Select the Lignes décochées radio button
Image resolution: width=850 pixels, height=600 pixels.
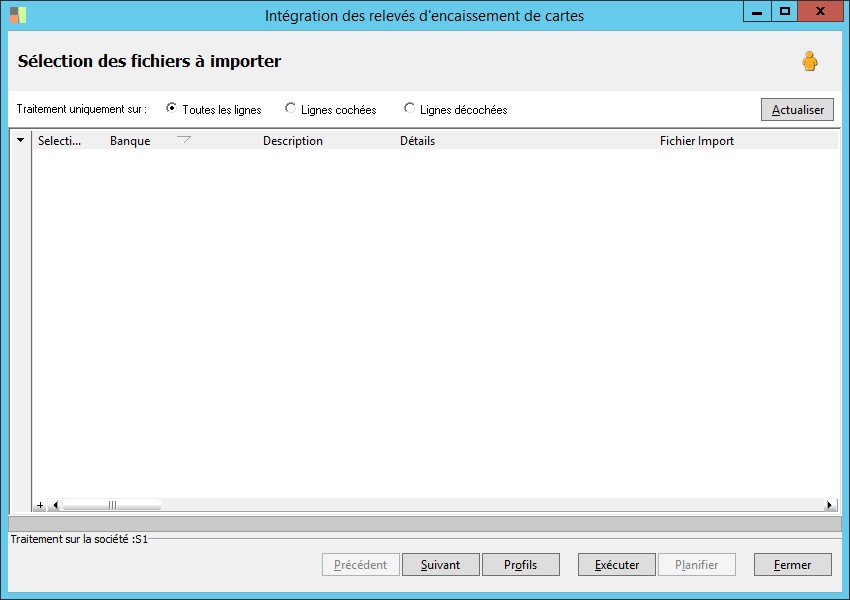(x=409, y=108)
